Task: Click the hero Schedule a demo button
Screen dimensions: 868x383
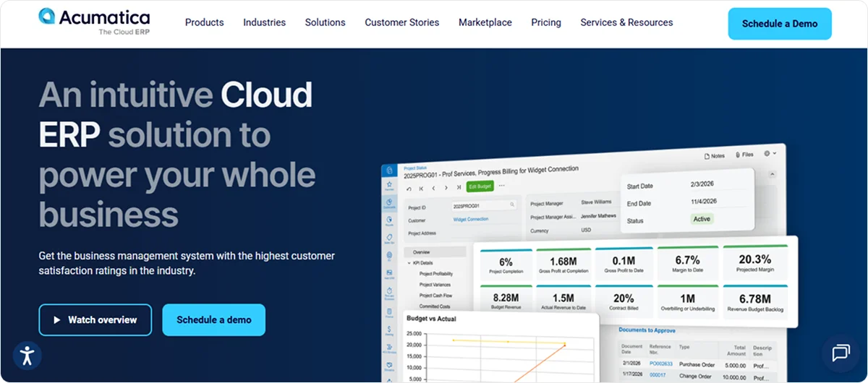Action: coord(214,319)
